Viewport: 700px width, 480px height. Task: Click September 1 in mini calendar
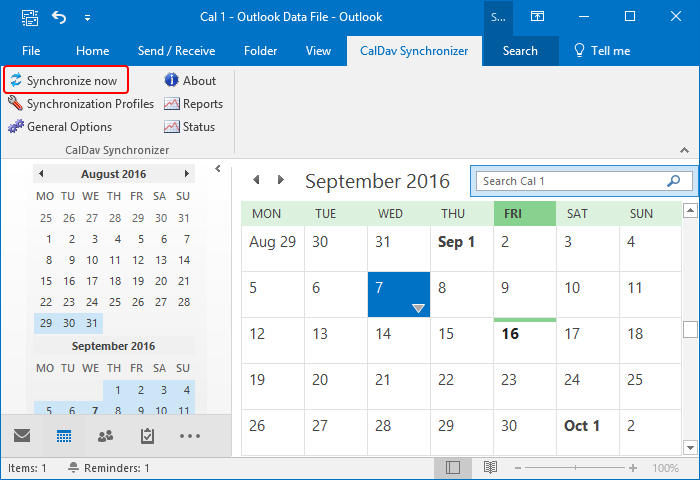tap(117, 390)
